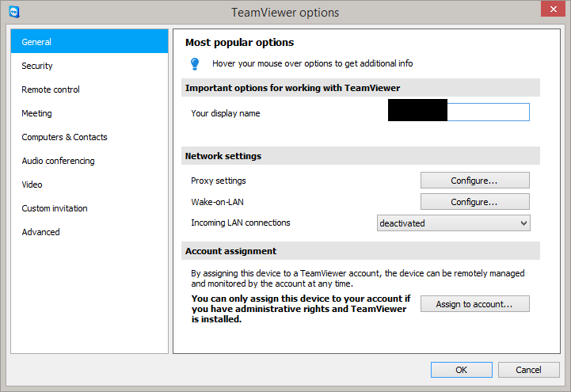Viewport: 571px width, 392px height.
Task: Click Cancel to discard changes
Action: coord(529,370)
